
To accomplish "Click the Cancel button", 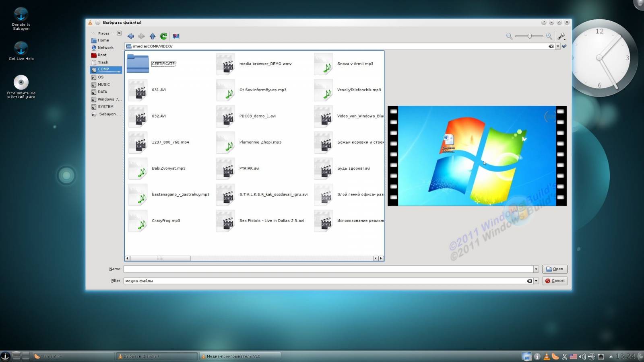I will pyautogui.click(x=555, y=281).
